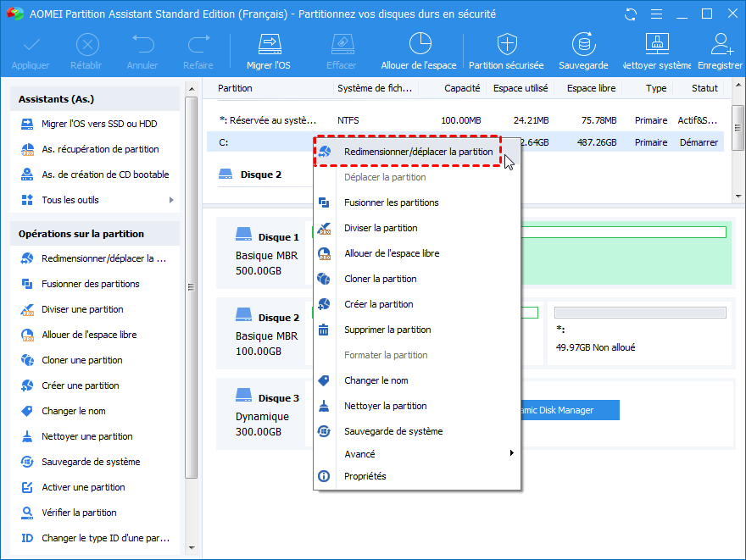Choose Diviser la partition in context menu
Image resolution: width=746 pixels, height=560 pixels.
coord(417,228)
